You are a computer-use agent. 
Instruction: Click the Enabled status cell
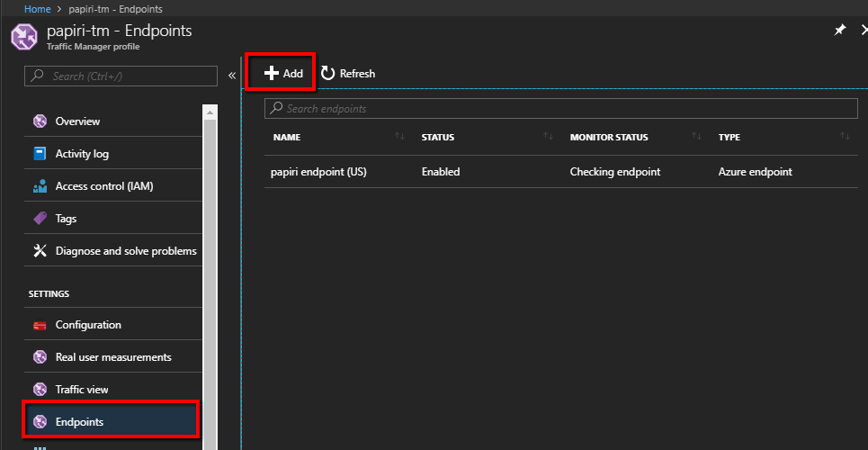tap(441, 172)
